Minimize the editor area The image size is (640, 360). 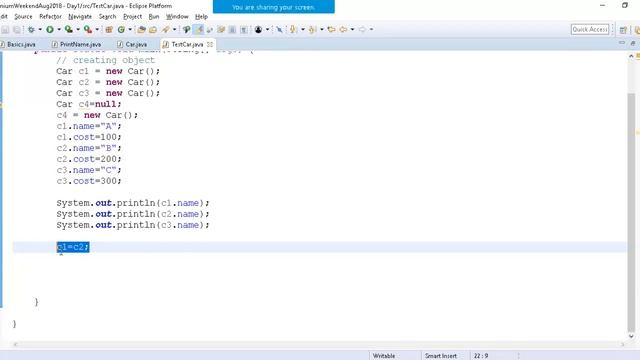click(622, 42)
